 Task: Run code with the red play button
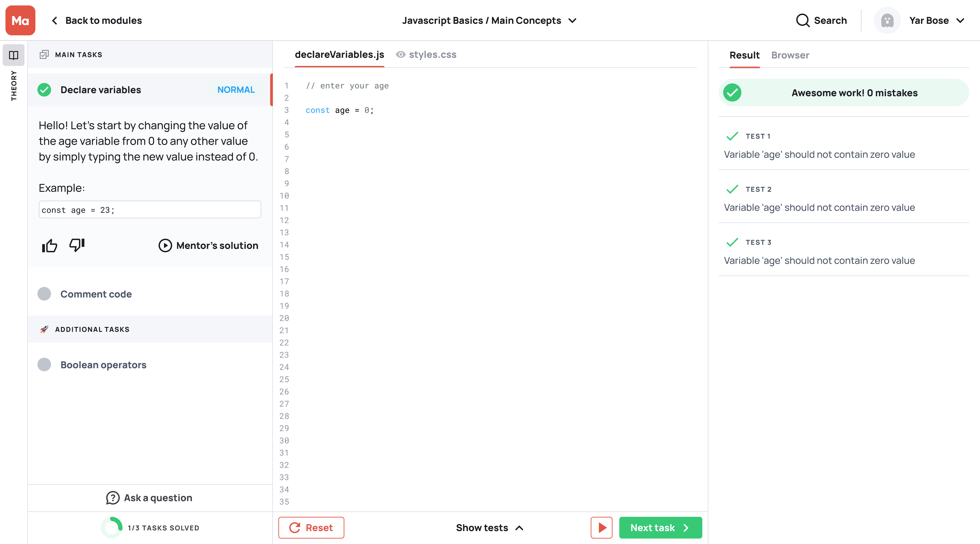(601, 528)
